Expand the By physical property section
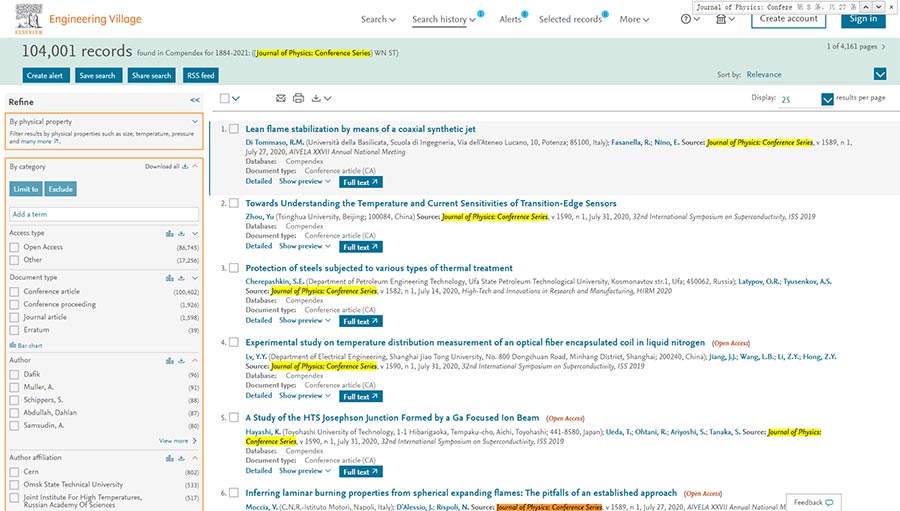 (195, 122)
